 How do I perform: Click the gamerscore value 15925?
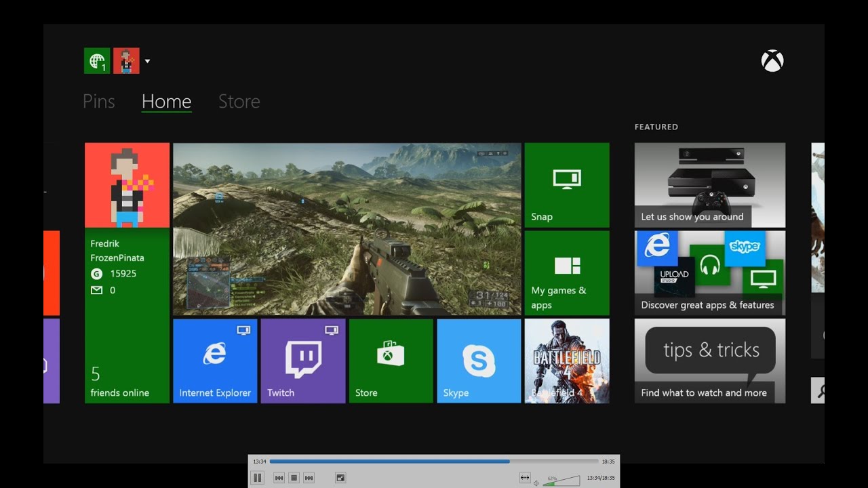click(x=123, y=274)
